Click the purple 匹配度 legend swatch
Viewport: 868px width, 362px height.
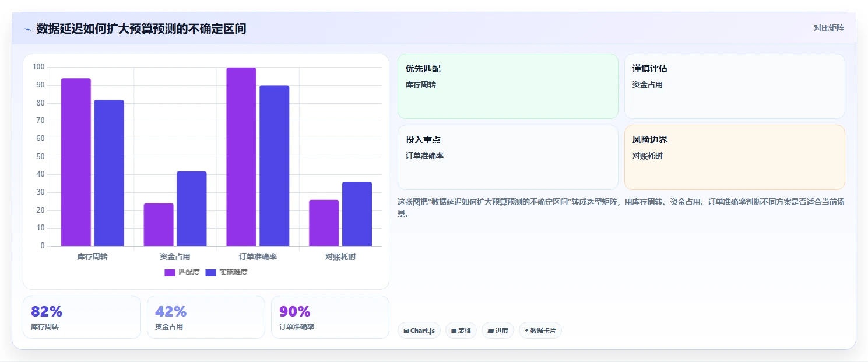coord(170,272)
